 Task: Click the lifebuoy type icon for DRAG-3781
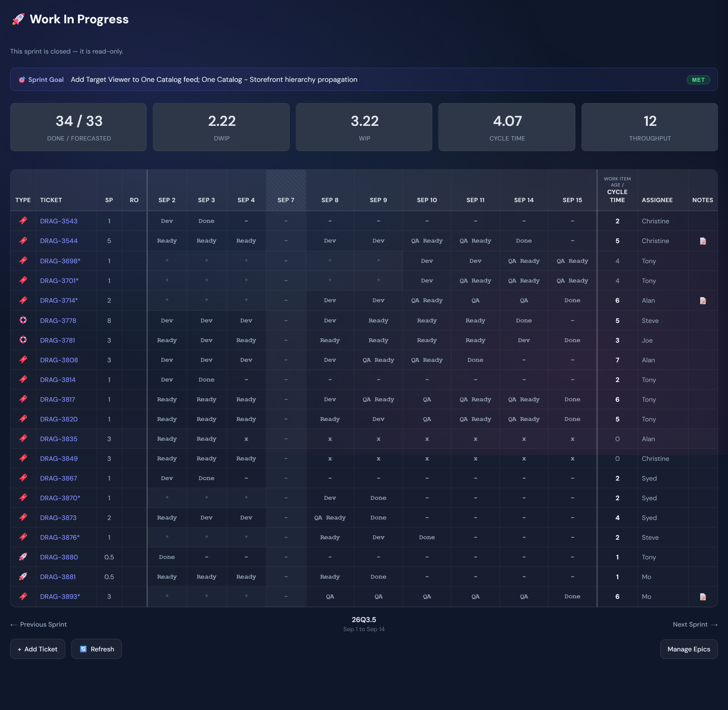[x=23, y=340]
